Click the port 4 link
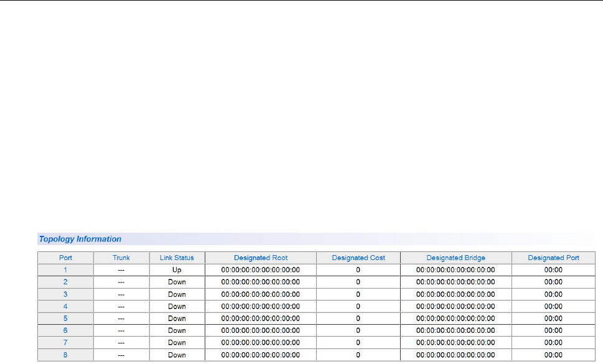This screenshot has height=364, width=603. click(x=65, y=306)
